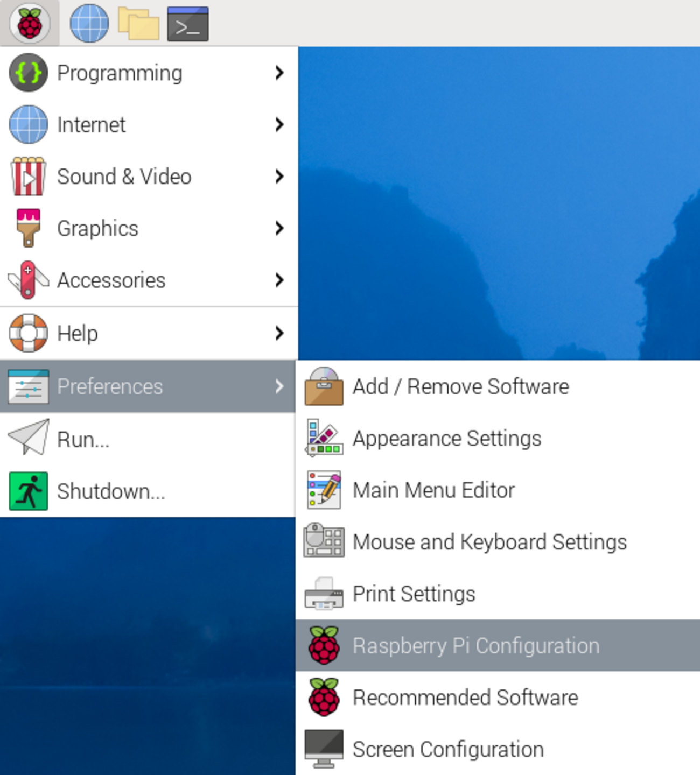Click the Mouse and Keyboard Settings icon
Image resolution: width=700 pixels, height=775 pixels.
(x=324, y=540)
